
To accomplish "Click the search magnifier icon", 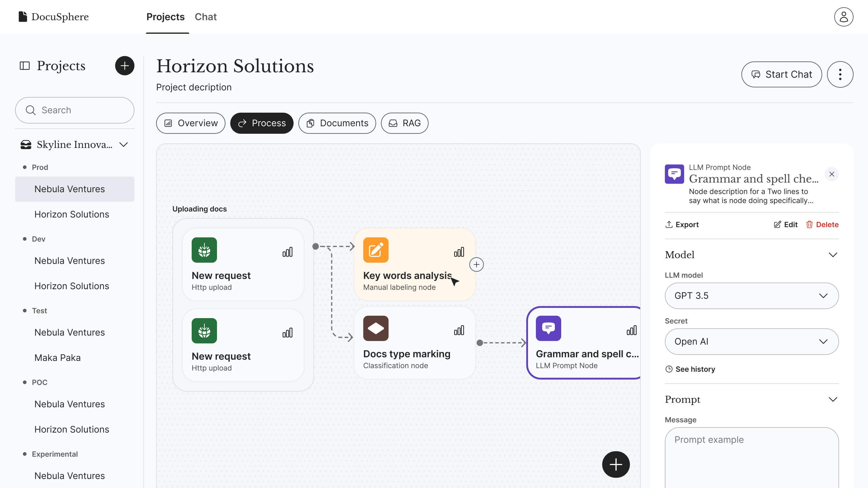I will tap(31, 110).
